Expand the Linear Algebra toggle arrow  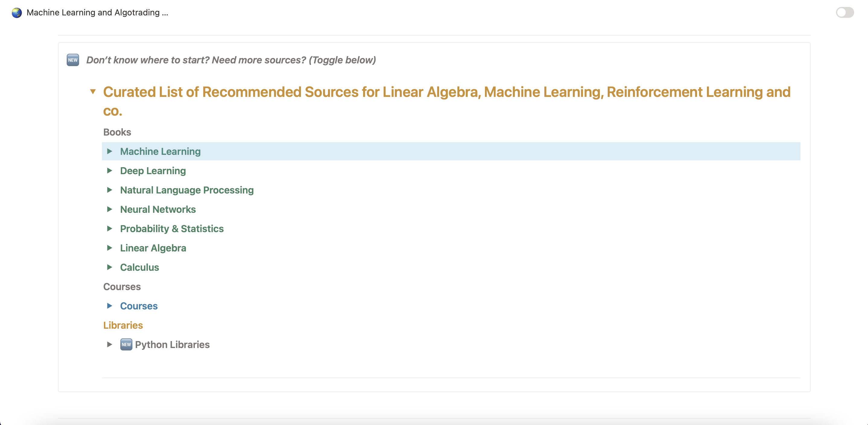109,248
